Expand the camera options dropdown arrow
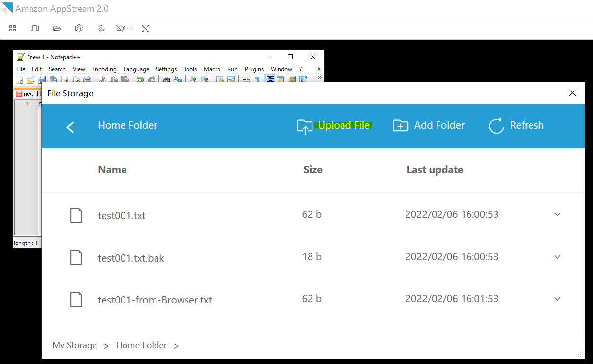 pyautogui.click(x=130, y=28)
